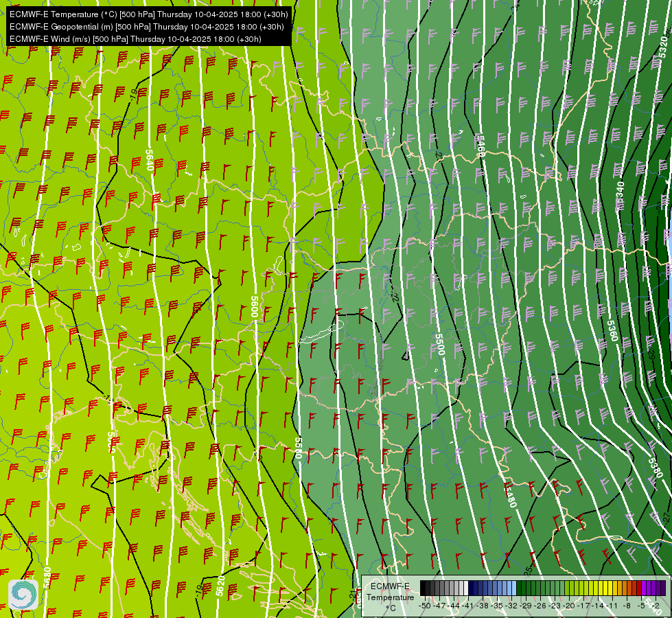Click the lightest blue swatch above -32

coord(514,588)
